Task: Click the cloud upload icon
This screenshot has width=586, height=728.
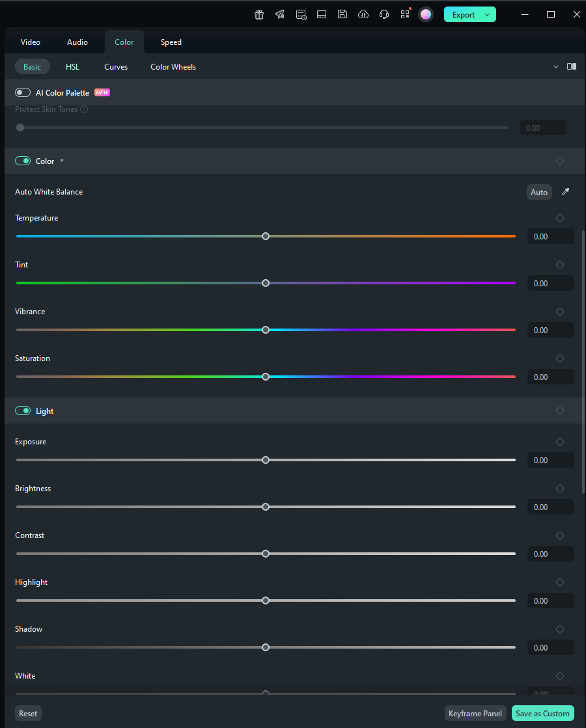Action: pos(363,14)
